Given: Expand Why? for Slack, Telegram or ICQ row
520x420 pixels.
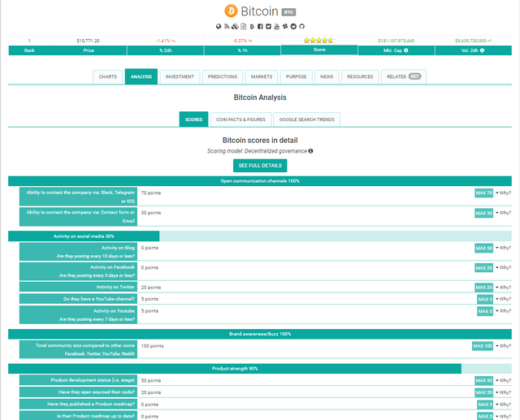Looking at the screenshot, I should [504, 193].
